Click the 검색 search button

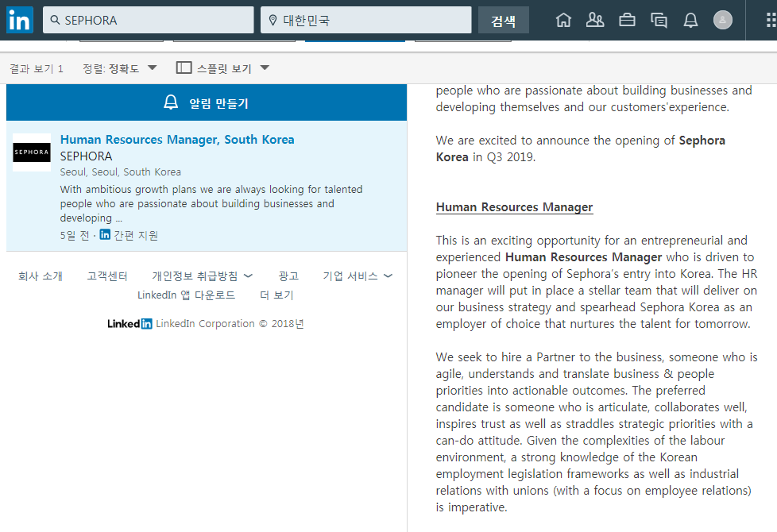(504, 21)
